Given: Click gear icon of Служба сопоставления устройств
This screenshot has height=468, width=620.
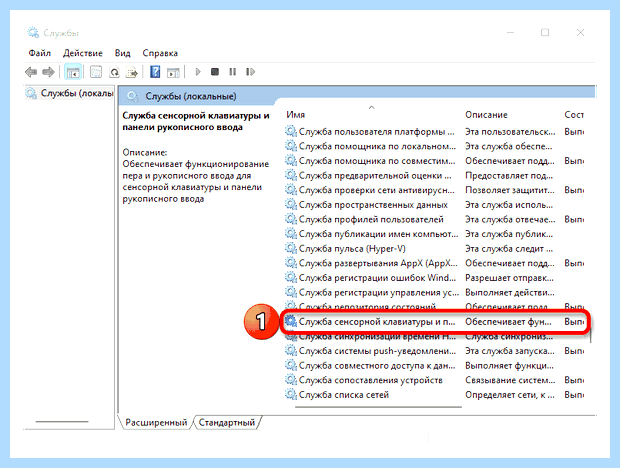Looking at the screenshot, I should coord(291,380).
